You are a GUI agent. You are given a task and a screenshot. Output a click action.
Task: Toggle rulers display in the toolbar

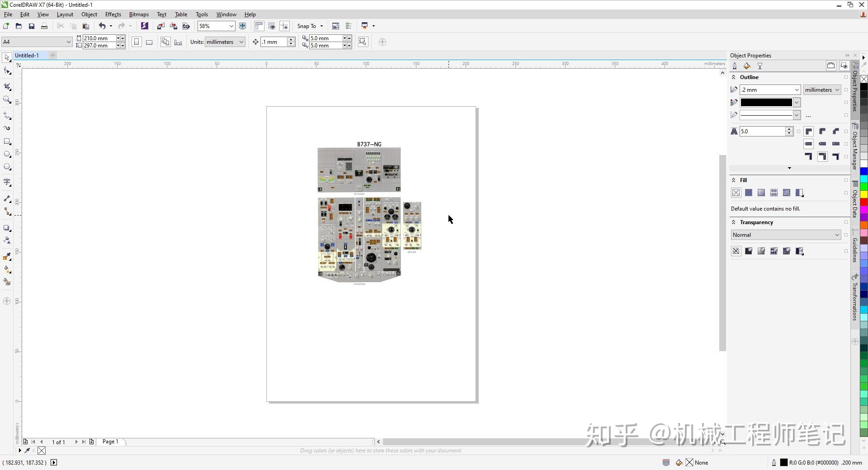[259, 26]
